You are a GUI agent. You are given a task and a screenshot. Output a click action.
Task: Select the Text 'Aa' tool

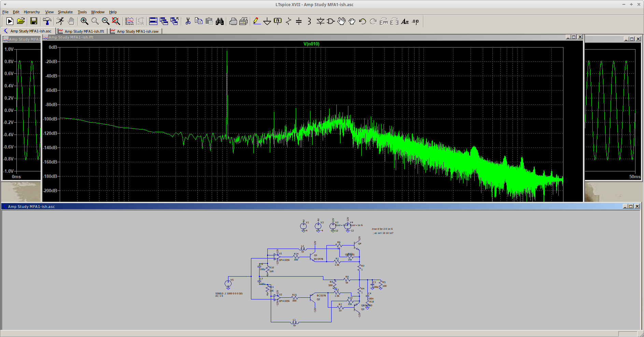click(405, 22)
